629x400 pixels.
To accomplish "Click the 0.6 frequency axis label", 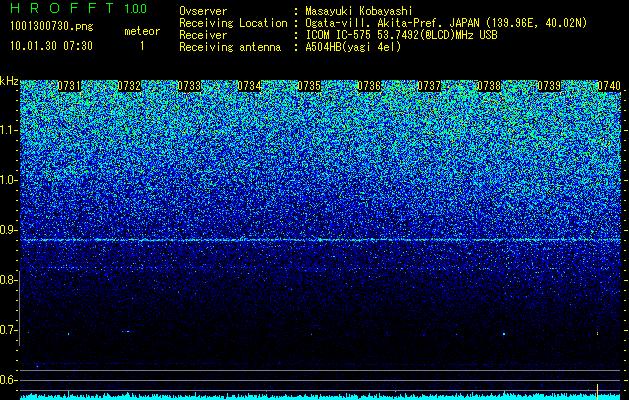I will (7, 380).
